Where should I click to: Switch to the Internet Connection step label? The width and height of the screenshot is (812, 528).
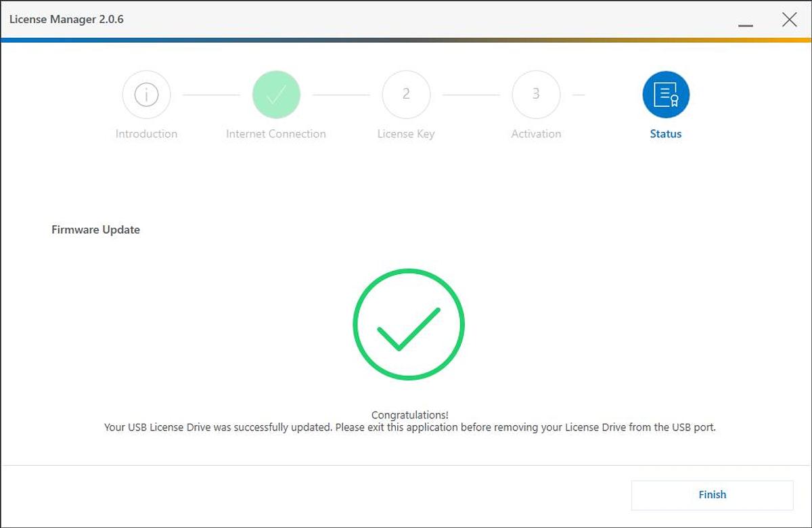tap(276, 133)
